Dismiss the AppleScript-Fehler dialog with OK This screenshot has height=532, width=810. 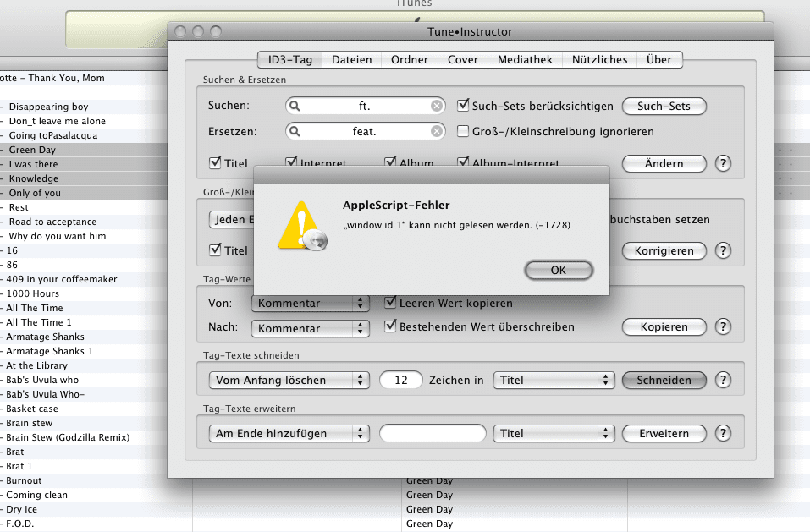[x=559, y=271]
